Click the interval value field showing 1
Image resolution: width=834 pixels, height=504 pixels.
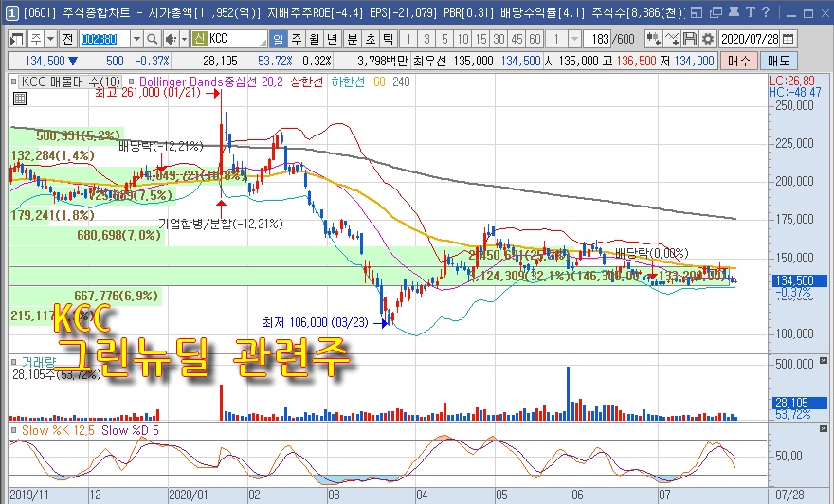coord(557,39)
